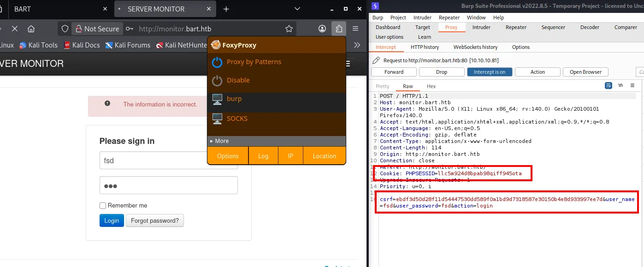Image resolution: width=644 pixels, height=267 pixels.
Task: Open the Action button menu
Action: pyautogui.click(x=538, y=72)
